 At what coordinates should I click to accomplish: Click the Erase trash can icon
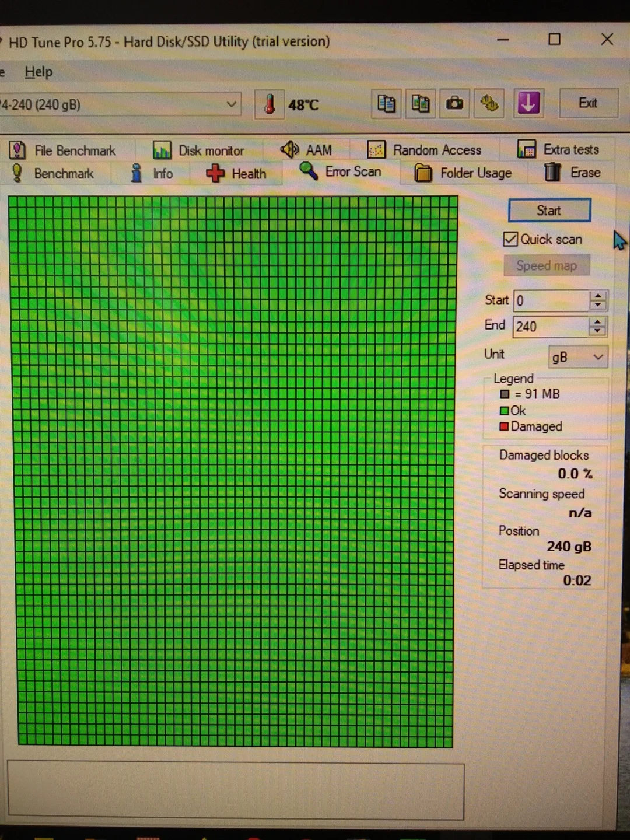pos(552,172)
